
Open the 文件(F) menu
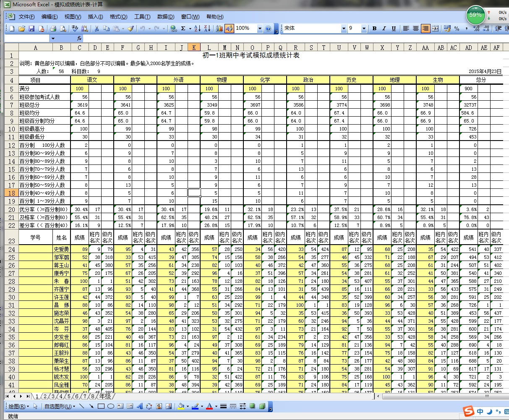tap(26, 17)
